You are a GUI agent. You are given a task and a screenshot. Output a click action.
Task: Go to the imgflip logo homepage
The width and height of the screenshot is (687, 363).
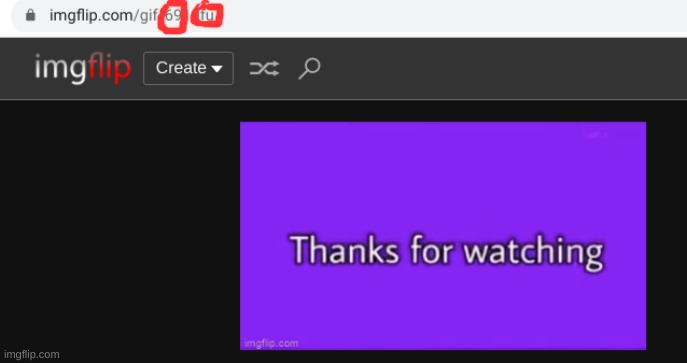tap(83, 68)
